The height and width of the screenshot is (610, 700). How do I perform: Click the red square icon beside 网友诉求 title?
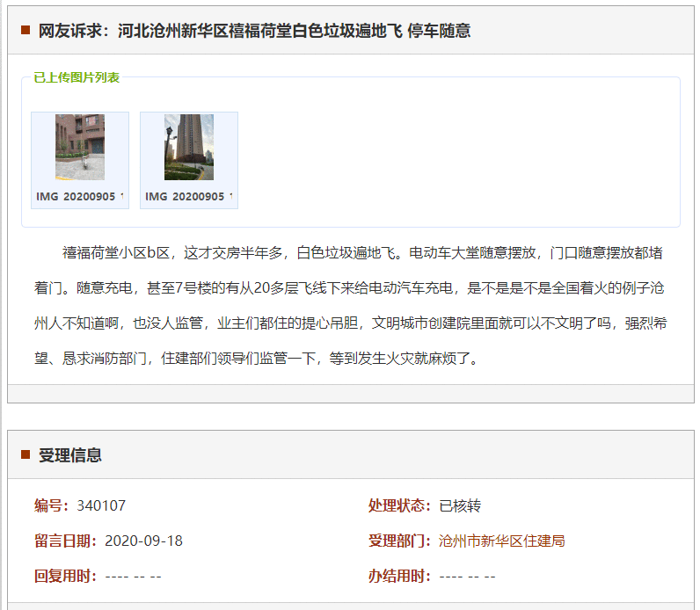(x=26, y=31)
